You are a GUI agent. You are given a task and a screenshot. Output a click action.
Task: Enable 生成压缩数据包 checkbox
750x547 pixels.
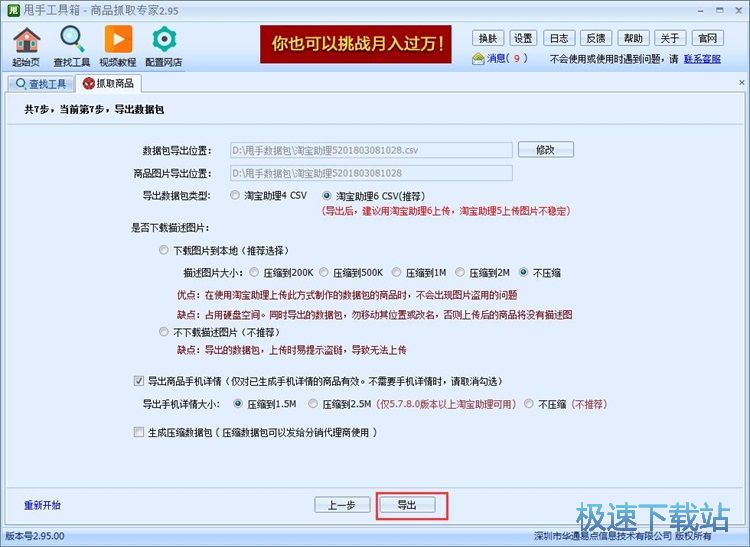[139, 432]
